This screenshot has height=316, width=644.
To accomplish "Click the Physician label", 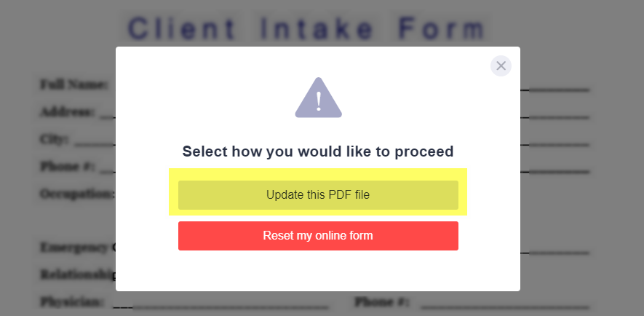I will pyautogui.click(x=72, y=302).
